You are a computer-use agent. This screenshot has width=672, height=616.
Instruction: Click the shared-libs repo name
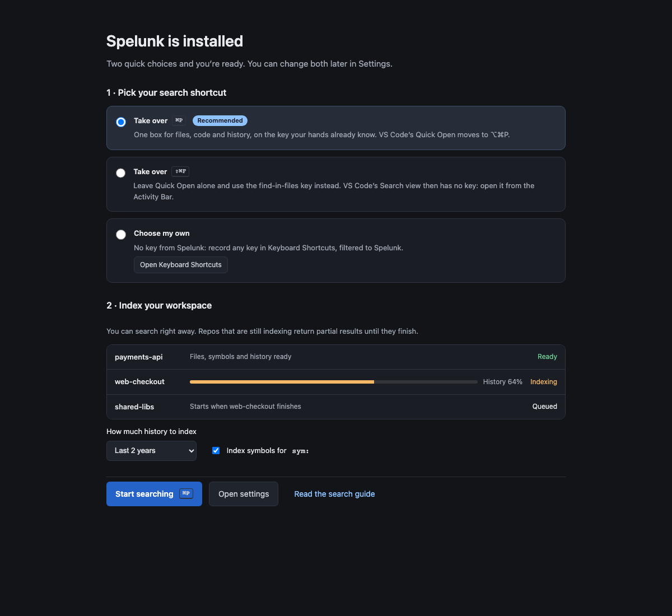134,407
